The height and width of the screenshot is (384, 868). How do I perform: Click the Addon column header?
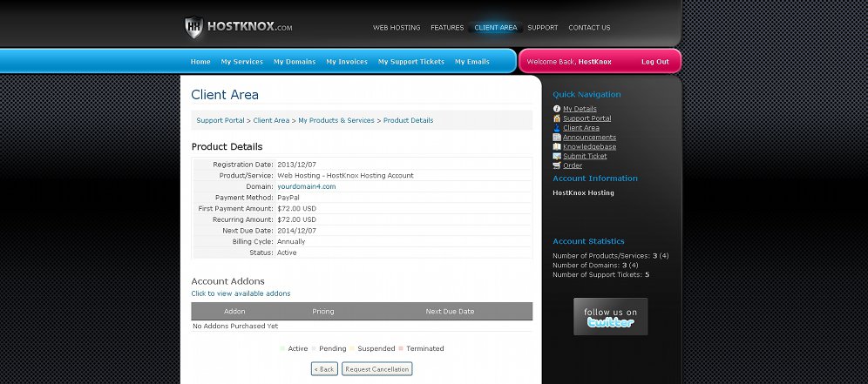pos(234,312)
